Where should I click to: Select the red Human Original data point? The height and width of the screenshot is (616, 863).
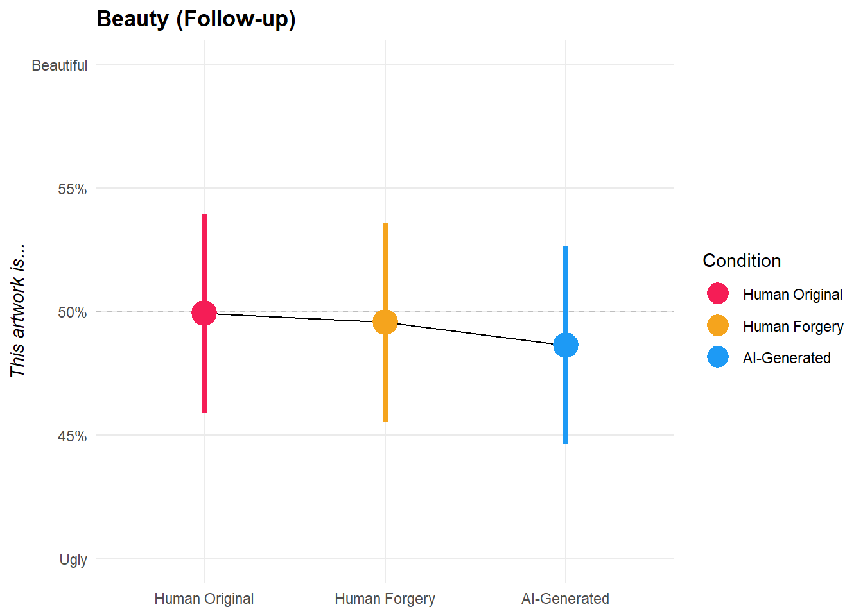click(204, 313)
